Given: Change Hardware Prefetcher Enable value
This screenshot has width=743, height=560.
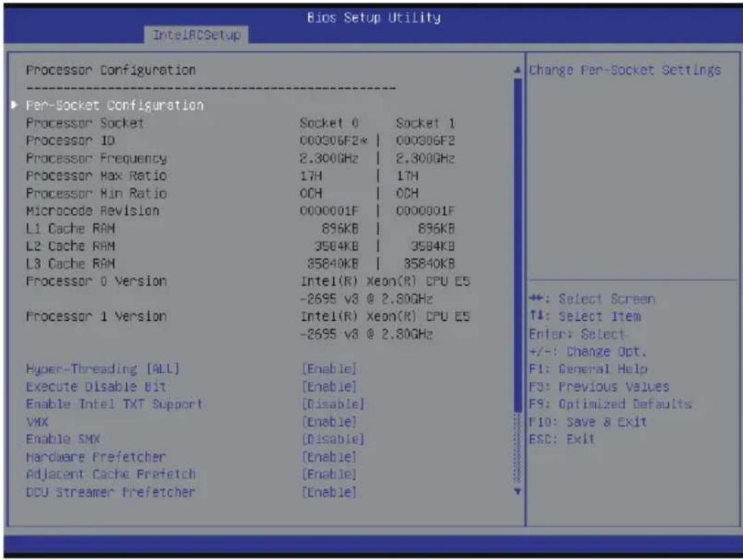Looking at the screenshot, I should tap(329, 457).
